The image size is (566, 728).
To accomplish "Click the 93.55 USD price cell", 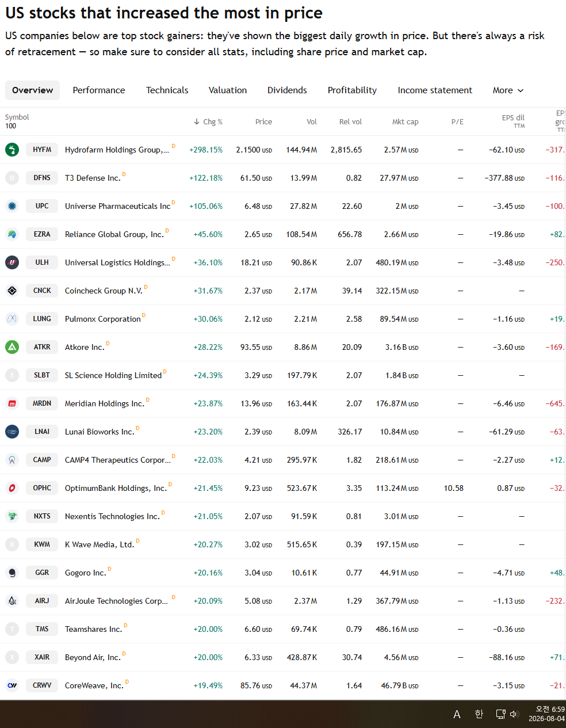I will (x=256, y=347).
